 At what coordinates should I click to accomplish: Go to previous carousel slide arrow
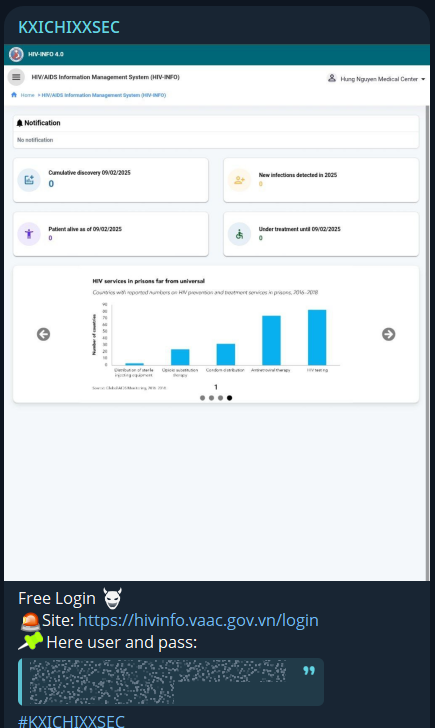[x=44, y=334]
